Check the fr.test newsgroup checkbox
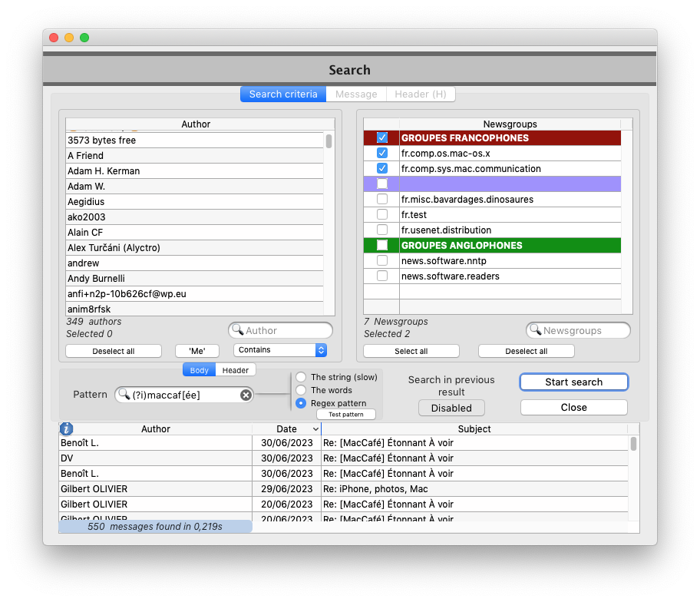The width and height of the screenshot is (700, 602). point(382,214)
